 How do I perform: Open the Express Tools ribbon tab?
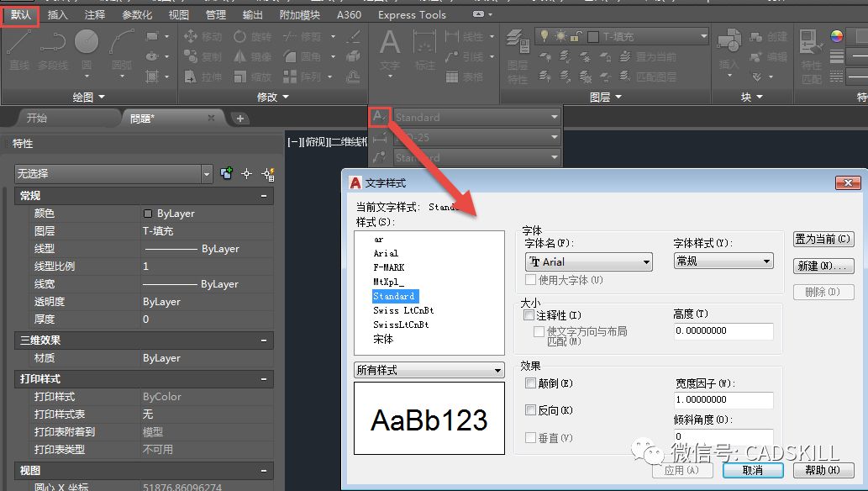coord(411,14)
